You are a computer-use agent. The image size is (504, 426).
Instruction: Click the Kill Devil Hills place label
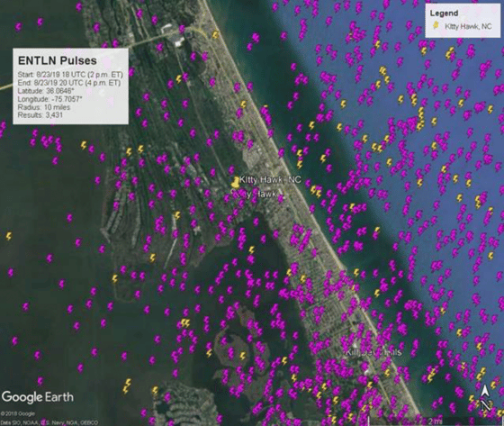coord(373,352)
